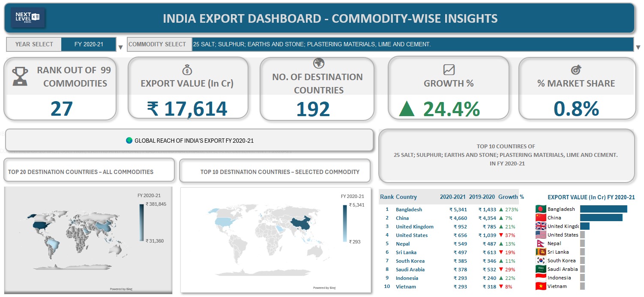Click the trophy icon in rank card
Image resolution: width=644 pixels, height=297 pixels.
20,76
